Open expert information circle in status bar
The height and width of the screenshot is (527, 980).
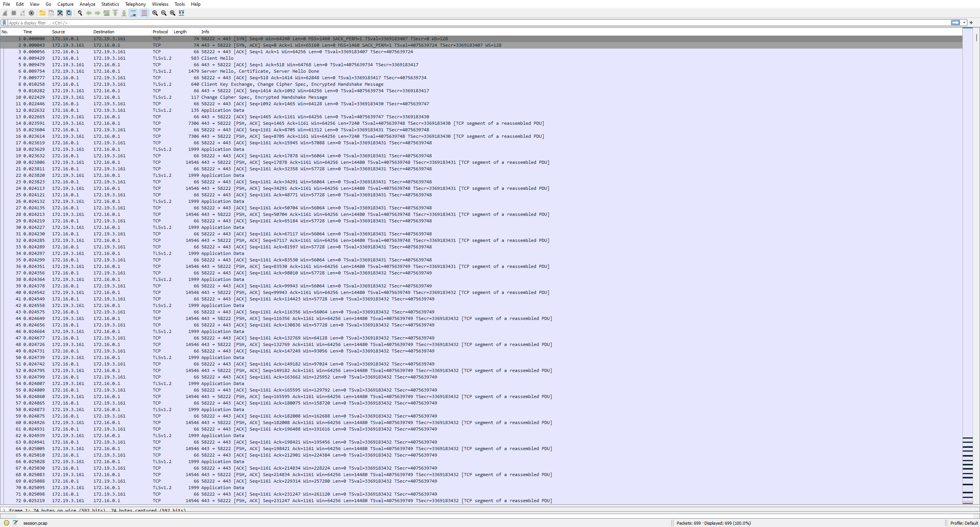coord(7,523)
